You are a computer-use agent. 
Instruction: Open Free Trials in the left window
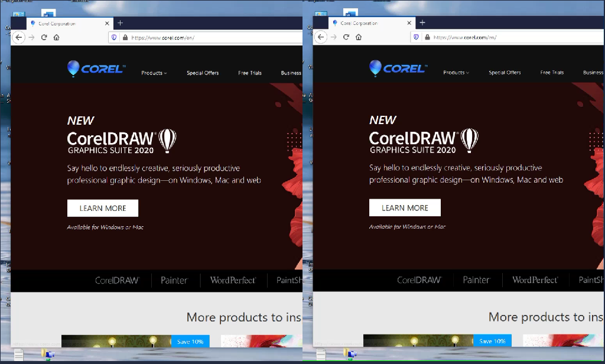pos(250,73)
